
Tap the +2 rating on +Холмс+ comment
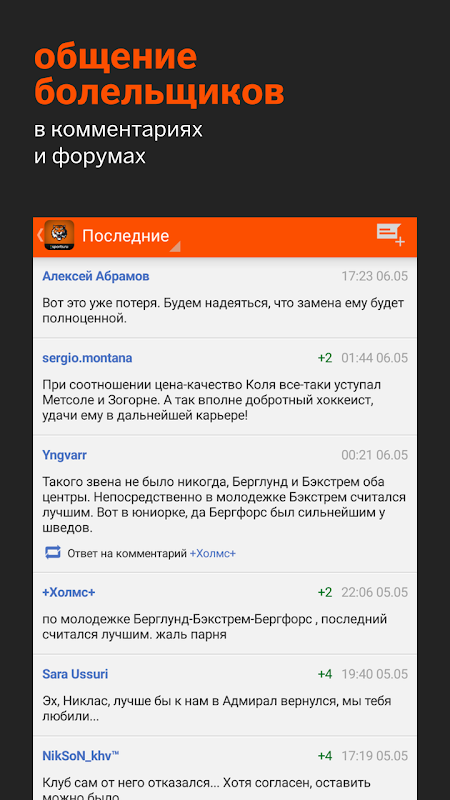pos(325,592)
